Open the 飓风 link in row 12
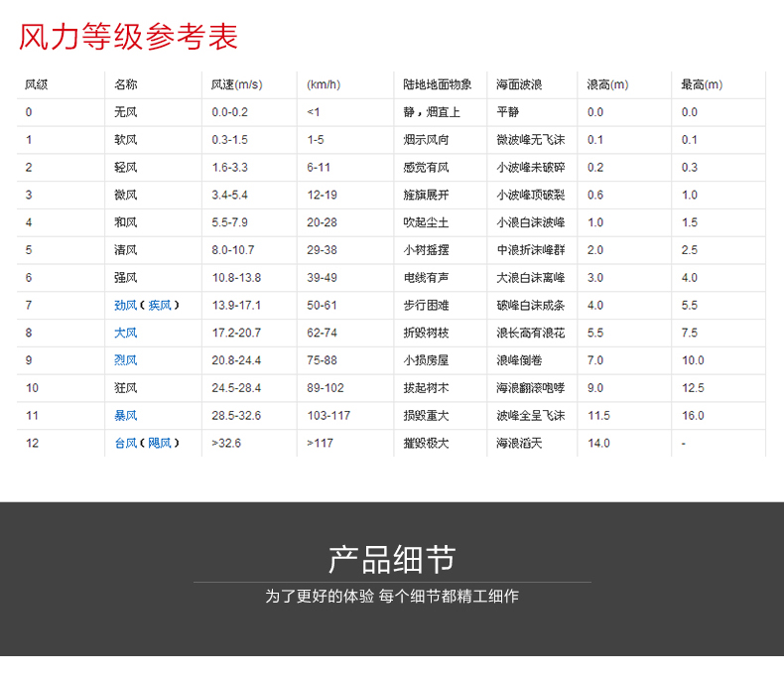 tap(160, 443)
